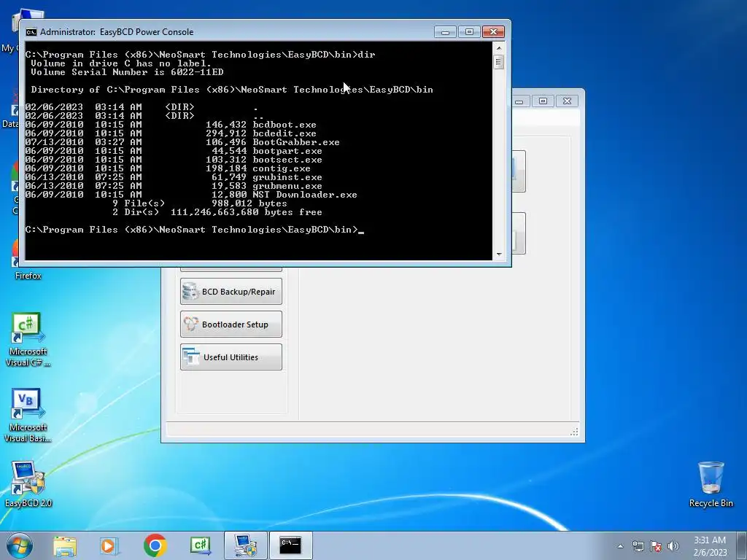Show hidden system tray icons
Screen dimensions: 747x560
pyautogui.click(x=620, y=546)
